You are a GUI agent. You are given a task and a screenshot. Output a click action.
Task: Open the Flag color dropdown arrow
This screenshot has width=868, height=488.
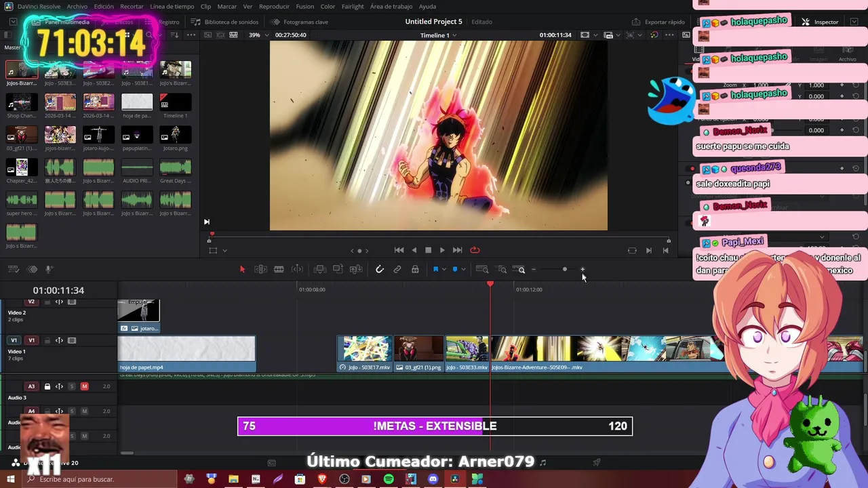444,269
